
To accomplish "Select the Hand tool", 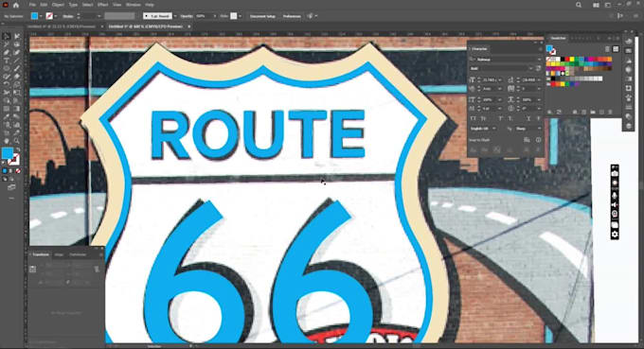I will tap(7, 141).
